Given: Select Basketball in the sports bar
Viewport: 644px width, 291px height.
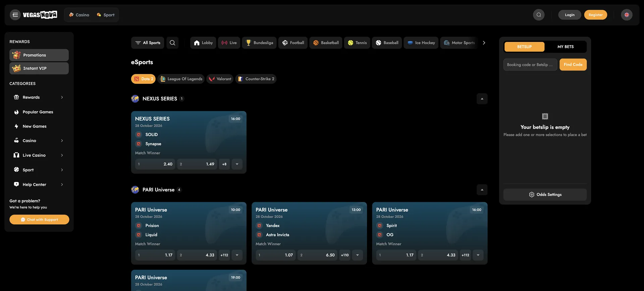Looking at the screenshot, I should (326, 43).
